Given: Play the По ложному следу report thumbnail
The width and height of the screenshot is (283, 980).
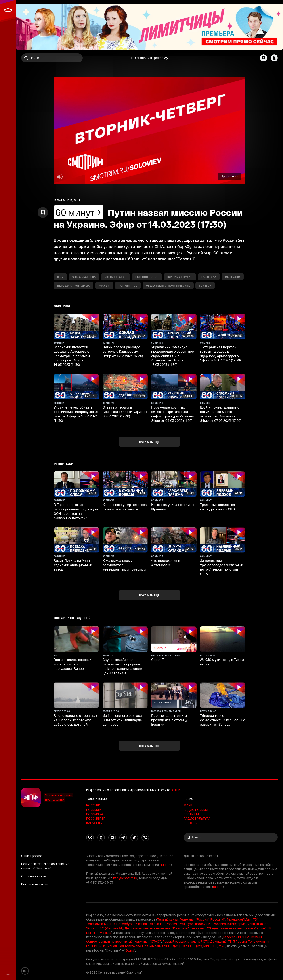Looking at the screenshot, I should click(76, 484).
